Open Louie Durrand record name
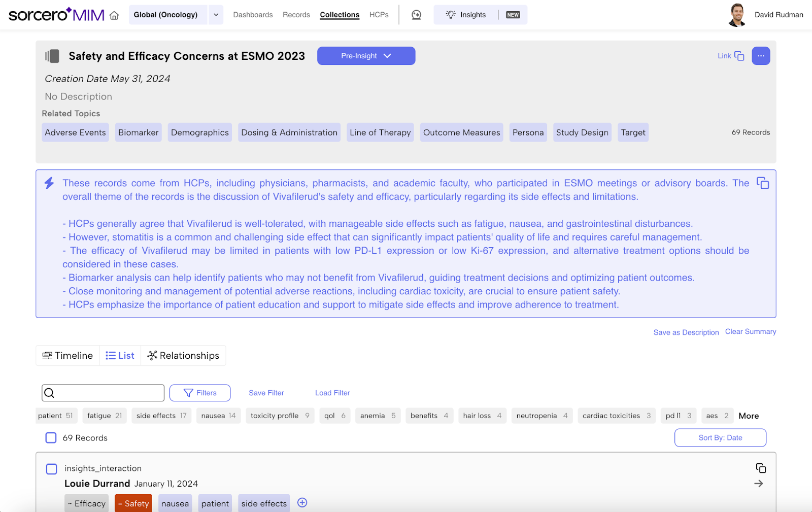This screenshot has height=512, width=812. coord(97,484)
